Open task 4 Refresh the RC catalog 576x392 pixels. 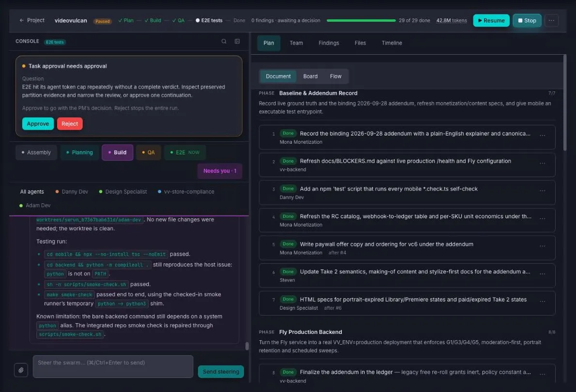coord(407,220)
